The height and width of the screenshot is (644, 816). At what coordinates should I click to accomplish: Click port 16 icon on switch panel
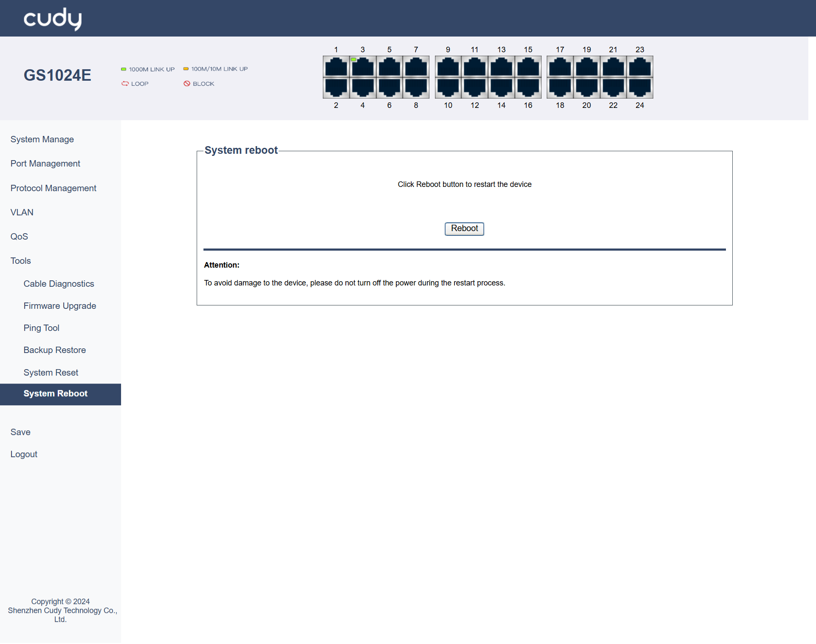click(x=528, y=88)
